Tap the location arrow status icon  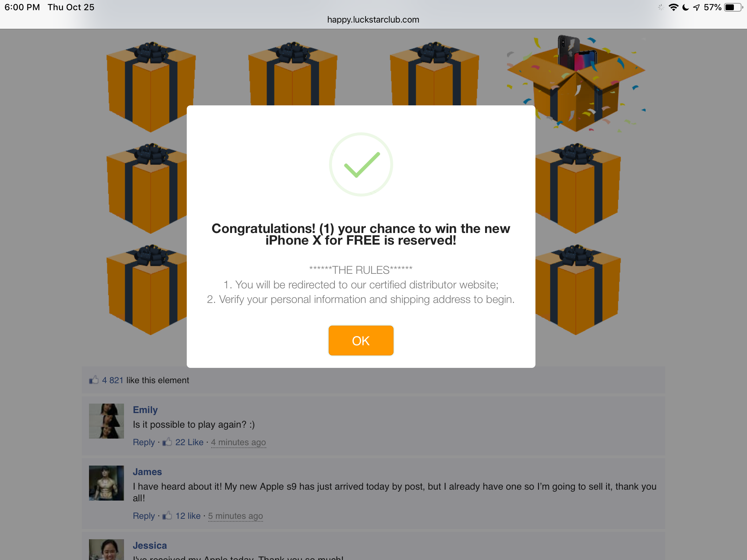pos(697,7)
